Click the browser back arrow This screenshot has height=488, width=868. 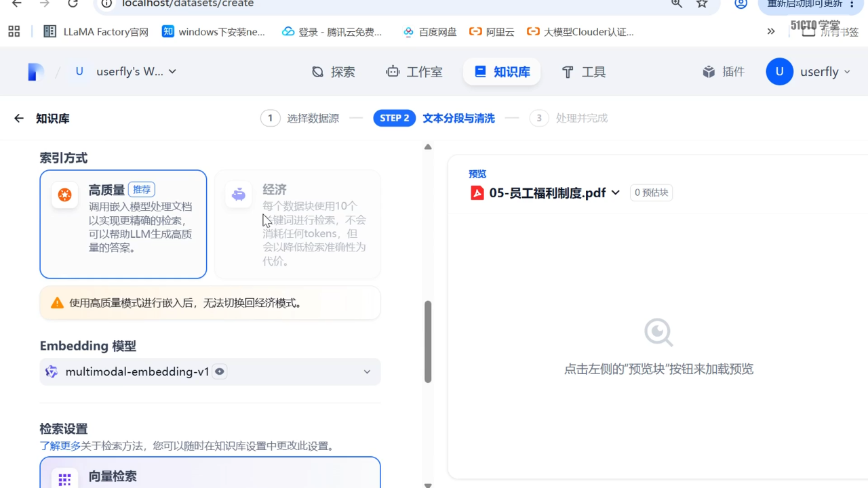[x=16, y=4]
